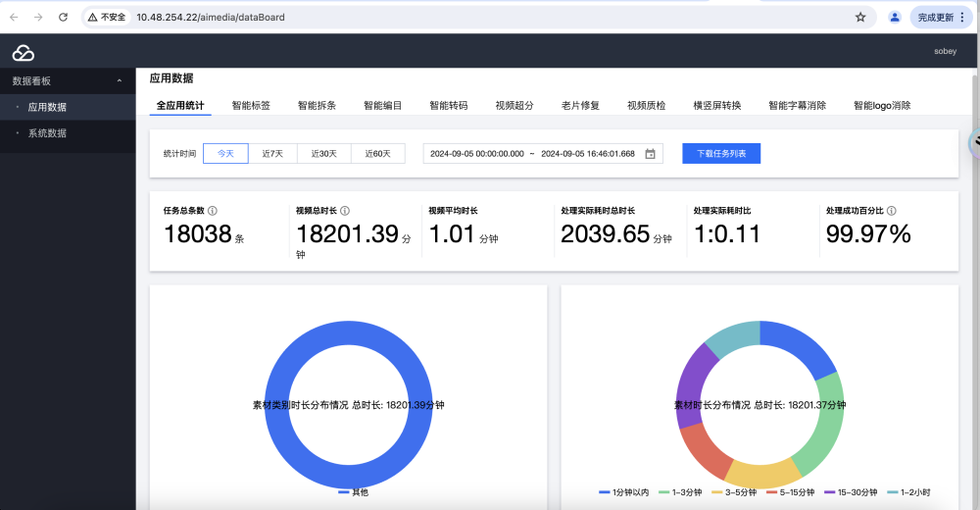This screenshot has width=980, height=510.
Task: Bookmark this page with star icon
Action: [x=860, y=17]
